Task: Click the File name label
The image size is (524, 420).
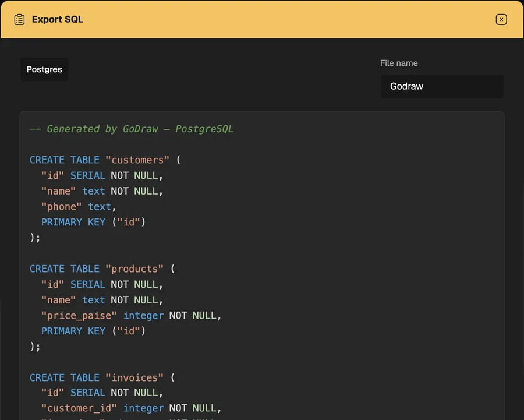Action: tap(399, 63)
